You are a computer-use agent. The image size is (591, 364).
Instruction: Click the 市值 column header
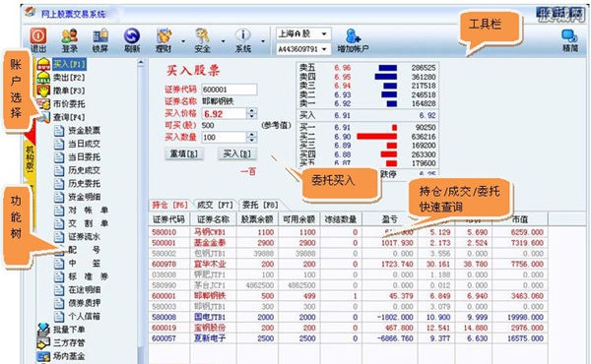pos(520,219)
